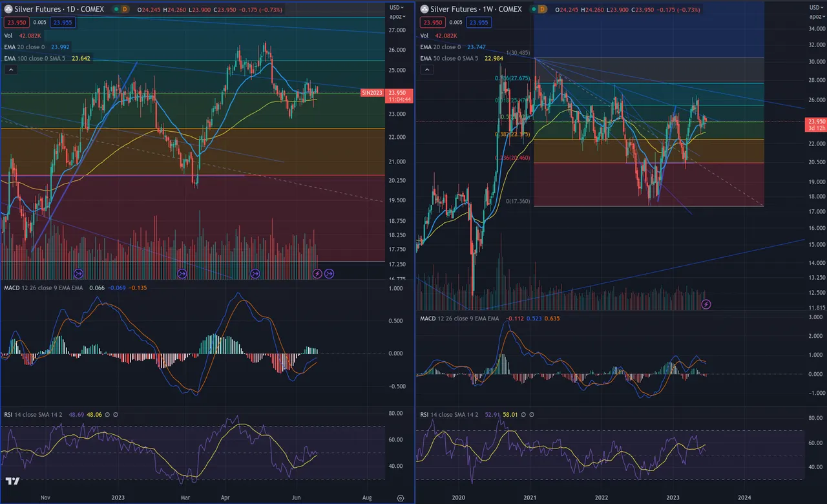Click the lightning event marker on 1D chart
Screen dimensions: 827x504
[317, 274]
